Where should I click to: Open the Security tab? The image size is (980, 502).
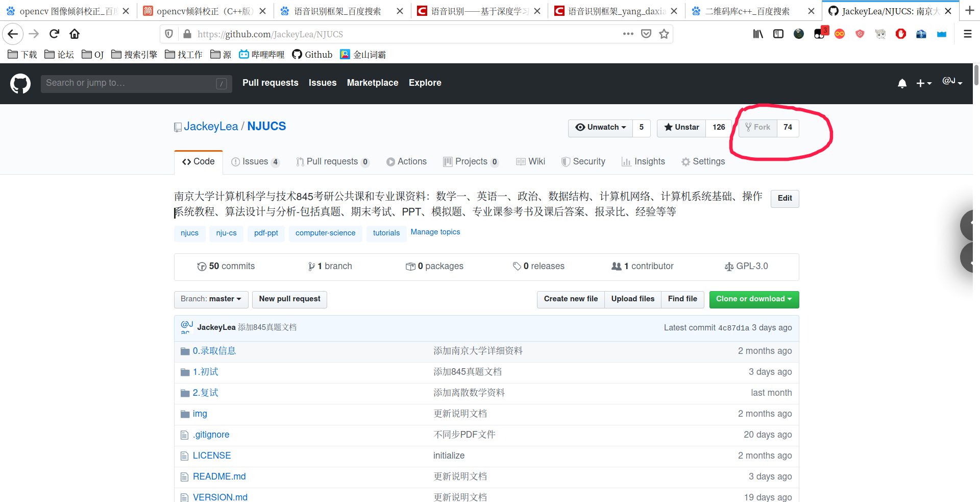tap(583, 162)
